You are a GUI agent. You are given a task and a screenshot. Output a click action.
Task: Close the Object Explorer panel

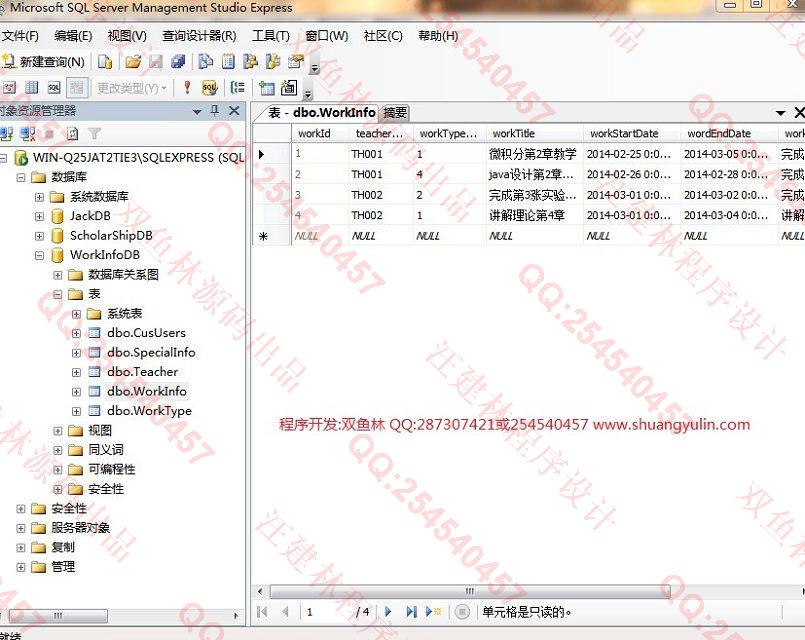[x=234, y=110]
